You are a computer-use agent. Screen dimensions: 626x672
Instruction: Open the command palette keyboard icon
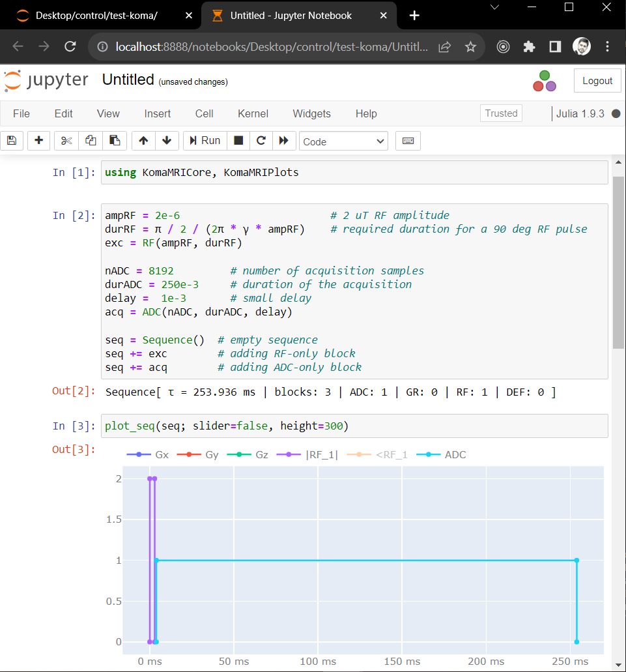[408, 141]
